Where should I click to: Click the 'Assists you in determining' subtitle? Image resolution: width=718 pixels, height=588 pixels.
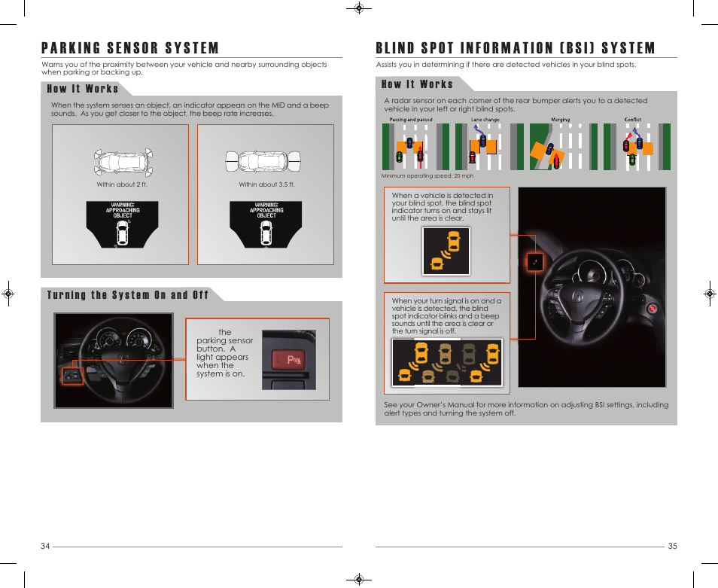pyautogui.click(x=506, y=65)
